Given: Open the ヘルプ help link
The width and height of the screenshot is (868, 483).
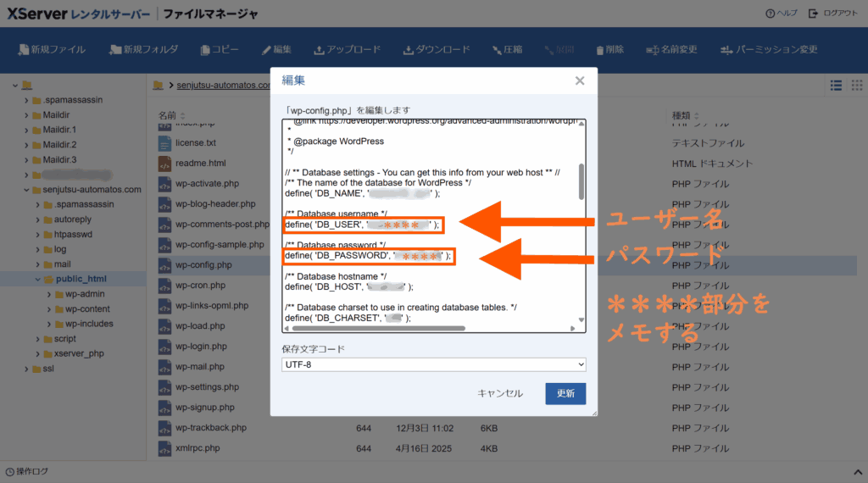Looking at the screenshot, I should coord(781,14).
